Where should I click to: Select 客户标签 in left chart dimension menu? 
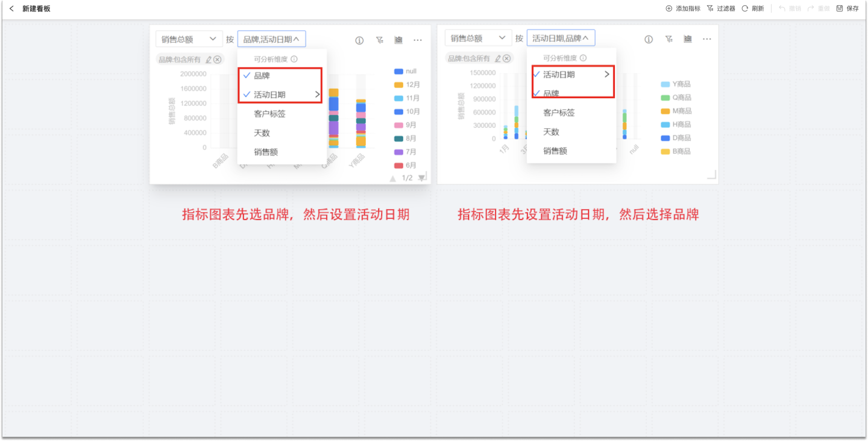269,114
